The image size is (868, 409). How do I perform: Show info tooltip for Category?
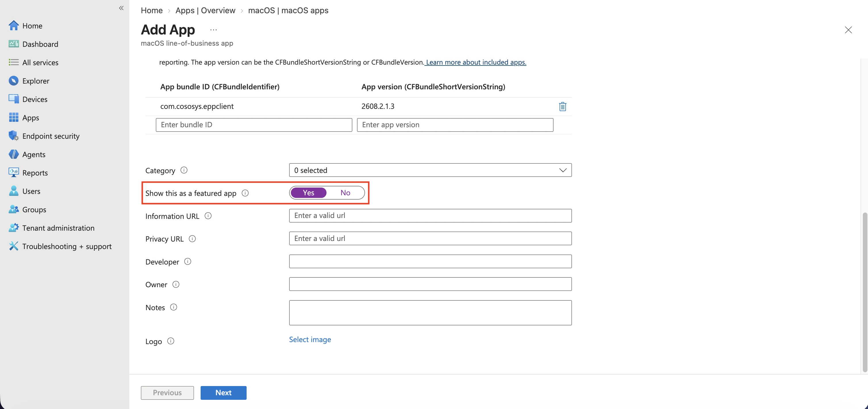click(x=184, y=170)
